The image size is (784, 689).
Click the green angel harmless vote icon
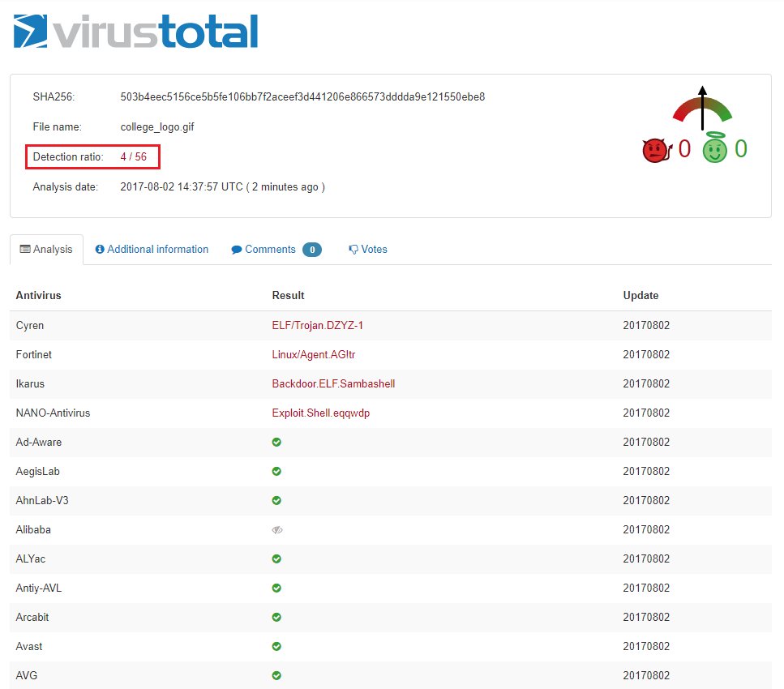(x=715, y=148)
